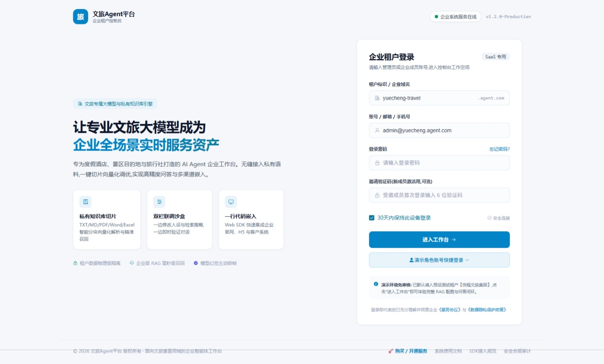Click the document icon in 文旅专属大模型 badge
604x364 pixels.
tap(80, 104)
